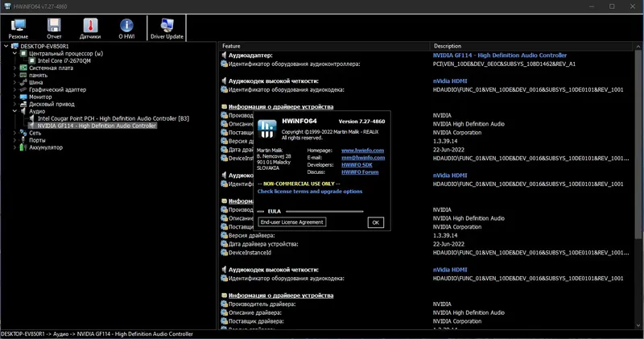Click the HWiNFO64 logo in About dialog
Screen dimensions: 644x339
pyautogui.click(x=267, y=129)
